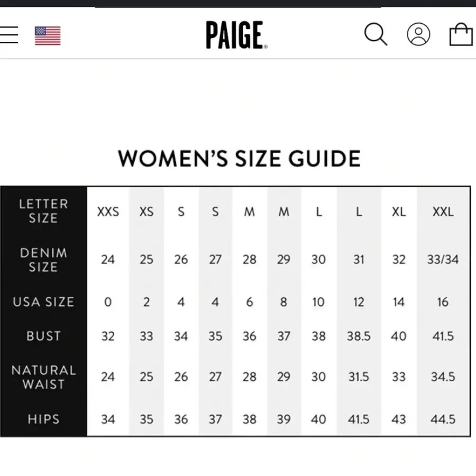476x476 pixels.
Task: Click the XL letter size cell
Action: 399,212
